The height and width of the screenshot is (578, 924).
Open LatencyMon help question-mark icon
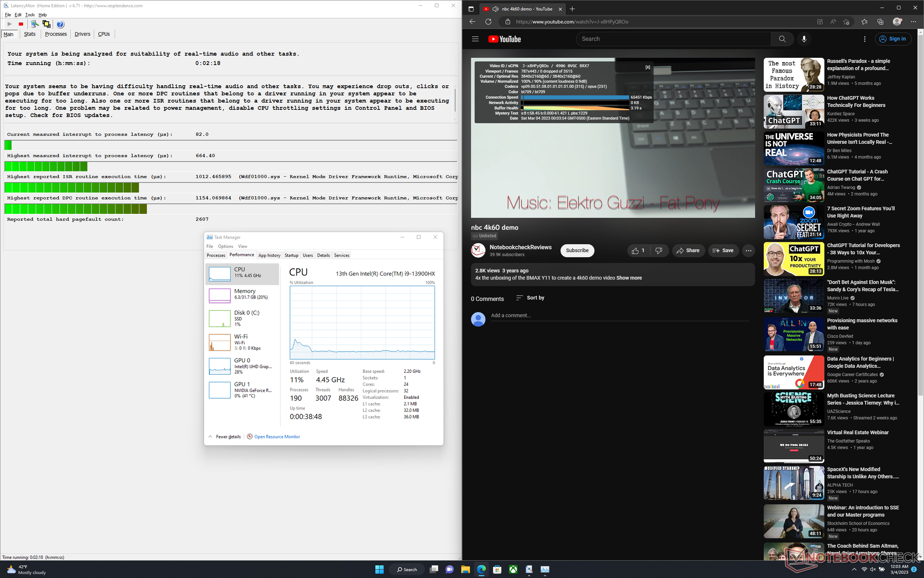(60, 24)
